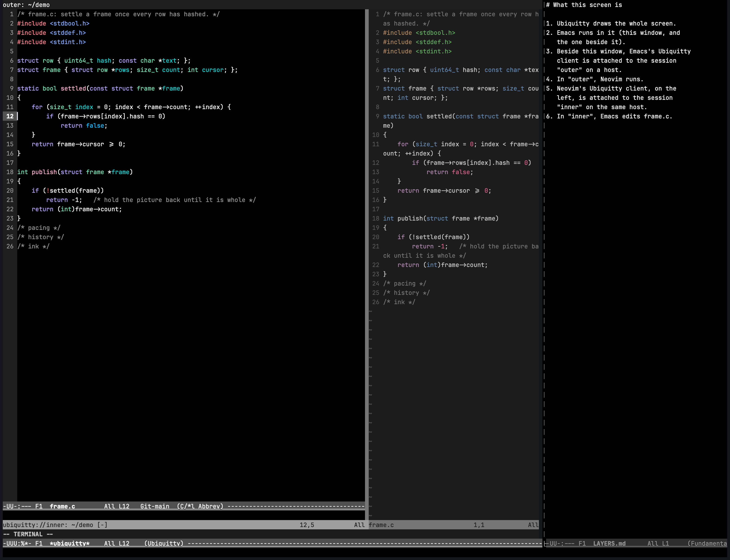730x560 pixels.
Task: Click "return frame→cursor ≥ 0;" in middle pane
Action: pos(445,191)
